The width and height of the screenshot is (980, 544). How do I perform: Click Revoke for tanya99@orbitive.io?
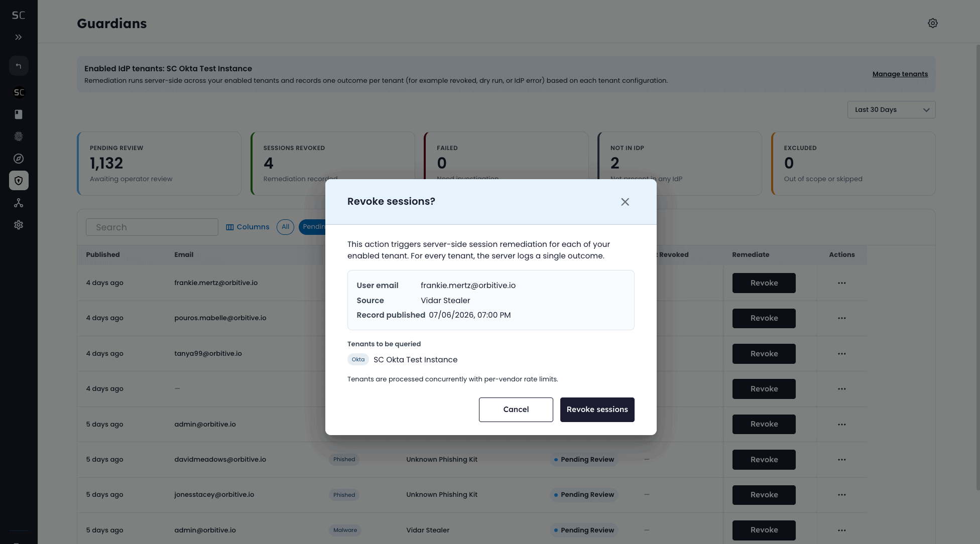(x=764, y=354)
